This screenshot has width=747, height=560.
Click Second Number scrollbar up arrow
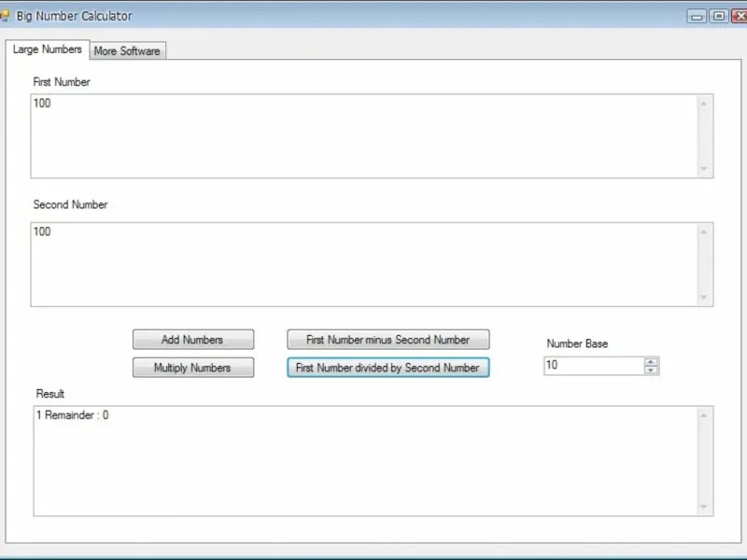point(704,231)
